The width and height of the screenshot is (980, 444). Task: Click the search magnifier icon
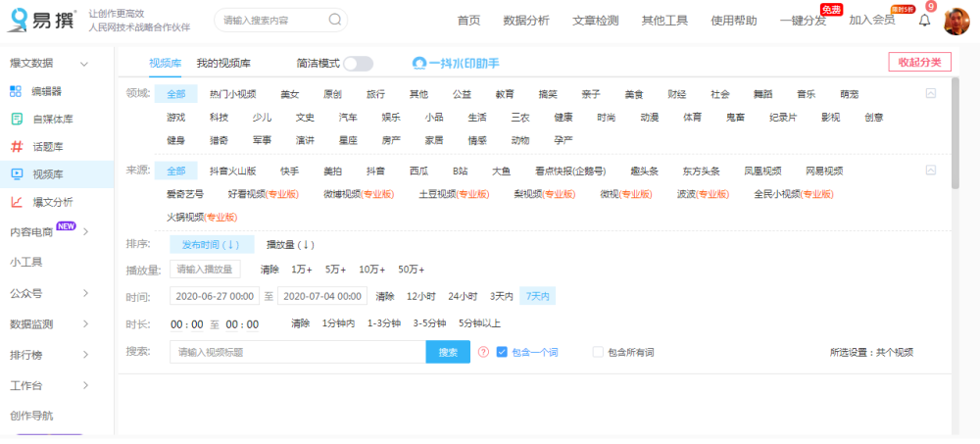tap(335, 20)
